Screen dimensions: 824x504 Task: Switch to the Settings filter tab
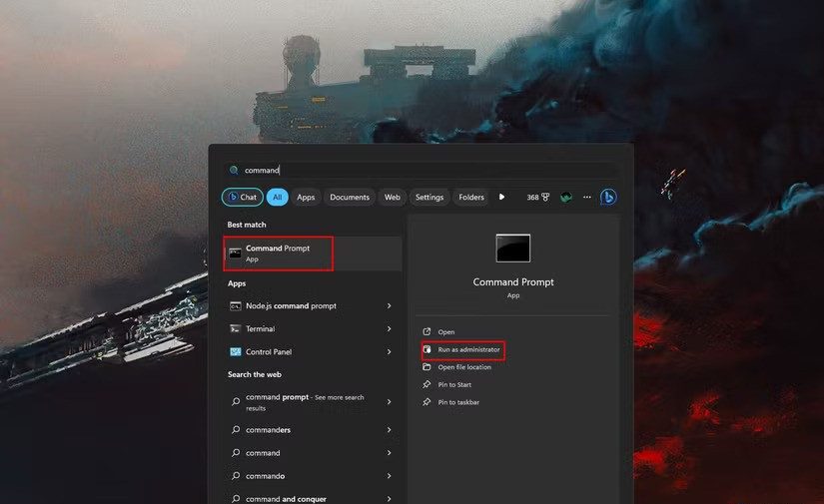click(429, 198)
